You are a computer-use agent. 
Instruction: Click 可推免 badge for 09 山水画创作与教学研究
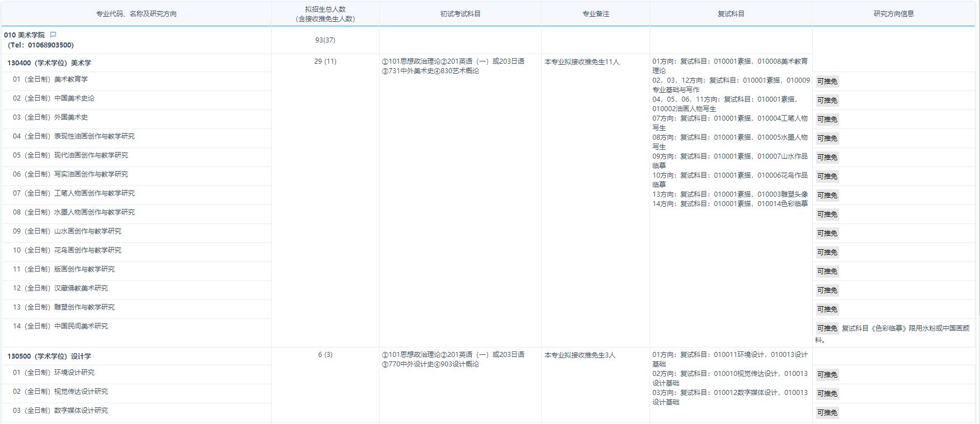tap(827, 234)
